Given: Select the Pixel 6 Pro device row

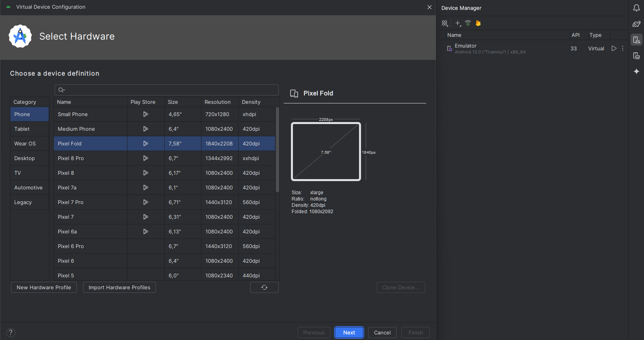Looking at the screenshot, I should [165, 246].
